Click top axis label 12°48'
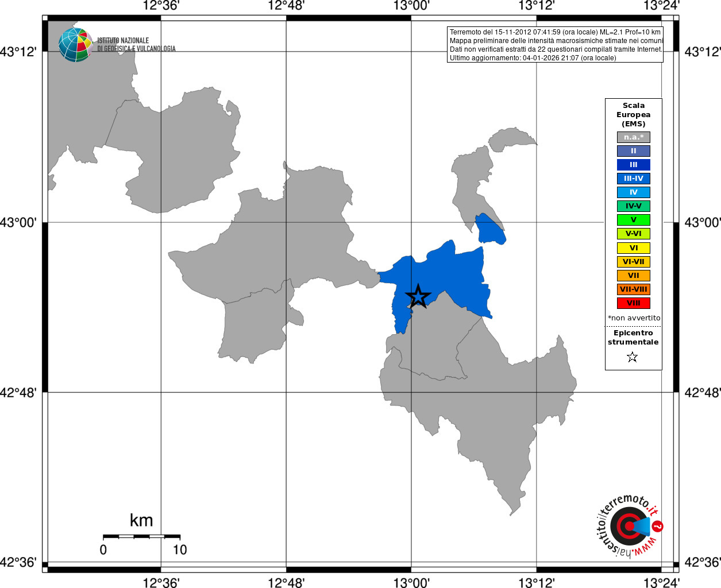The height and width of the screenshot is (588, 721). (x=286, y=6)
